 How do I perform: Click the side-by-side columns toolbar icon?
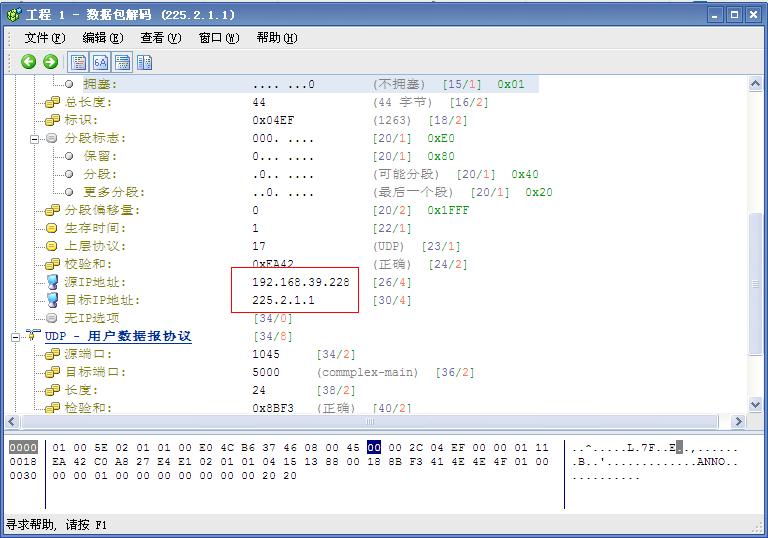coord(144,62)
